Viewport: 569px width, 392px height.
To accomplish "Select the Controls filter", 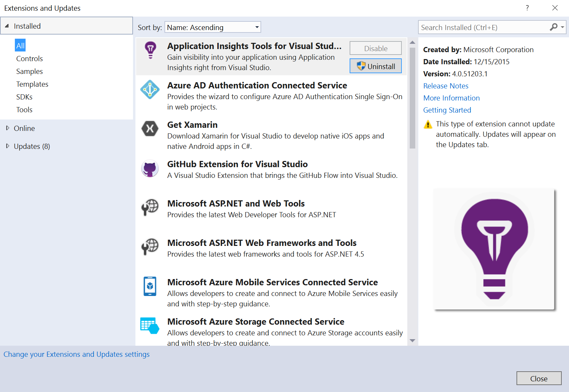I will [x=30, y=58].
